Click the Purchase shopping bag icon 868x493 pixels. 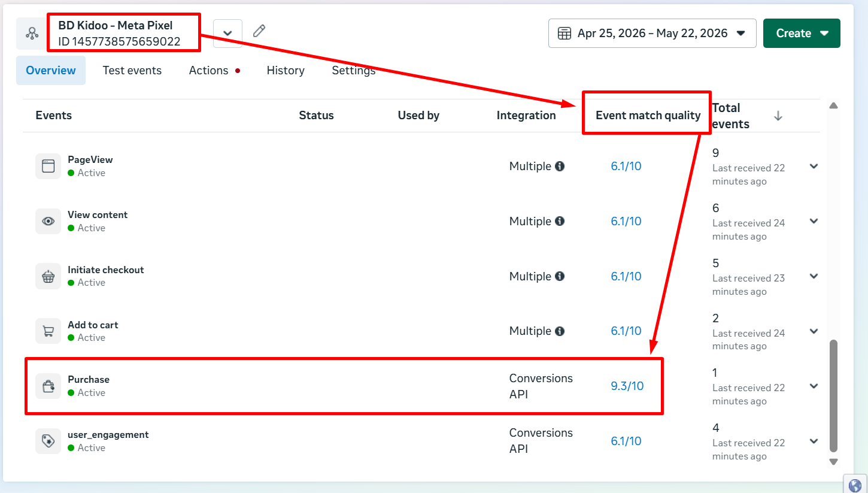[x=48, y=386]
